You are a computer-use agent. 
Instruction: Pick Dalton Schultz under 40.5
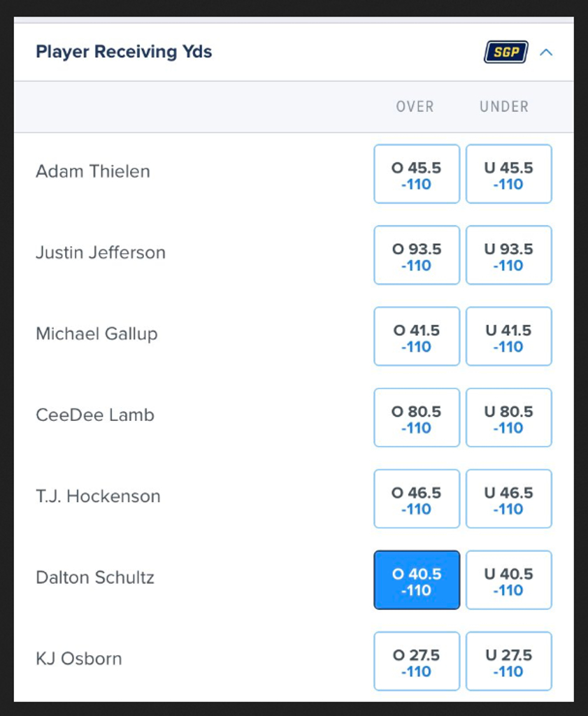(508, 580)
